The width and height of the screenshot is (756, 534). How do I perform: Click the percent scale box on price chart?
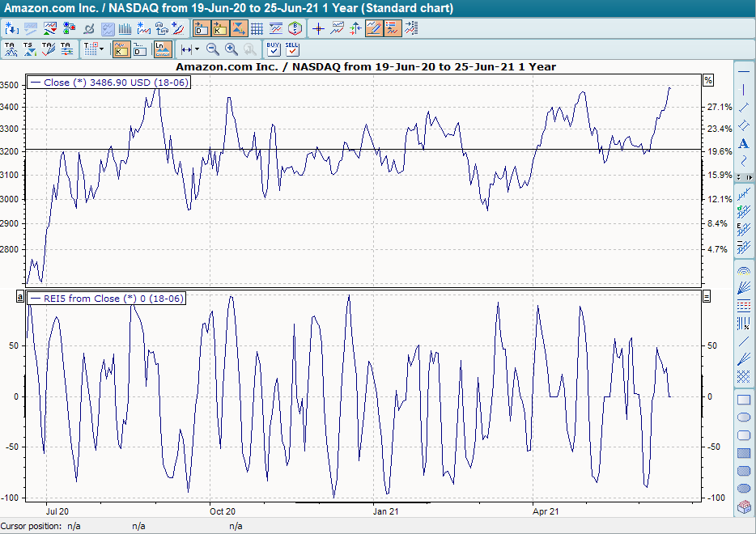point(707,80)
